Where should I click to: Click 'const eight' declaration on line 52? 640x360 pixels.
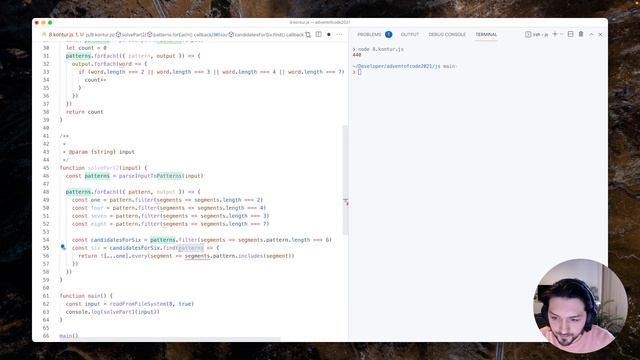pyautogui.click(x=89, y=224)
